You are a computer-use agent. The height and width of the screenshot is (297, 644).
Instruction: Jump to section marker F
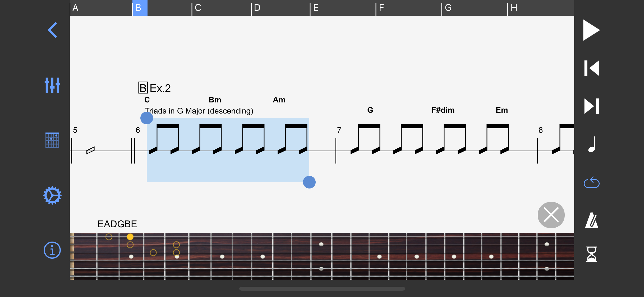pyautogui.click(x=381, y=8)
